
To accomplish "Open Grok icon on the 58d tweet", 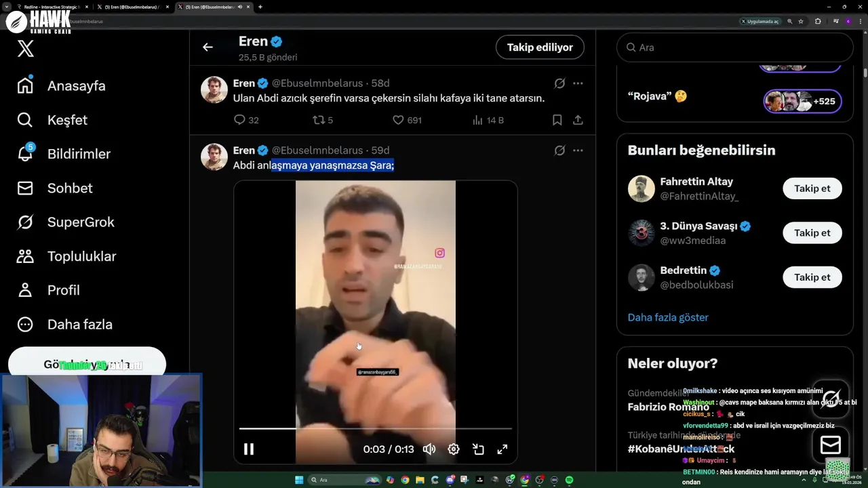I will [x=559, y=83].
